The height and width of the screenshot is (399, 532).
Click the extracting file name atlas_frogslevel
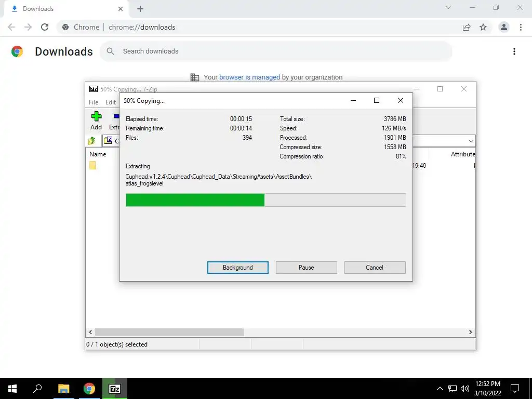tap(144, 183)
